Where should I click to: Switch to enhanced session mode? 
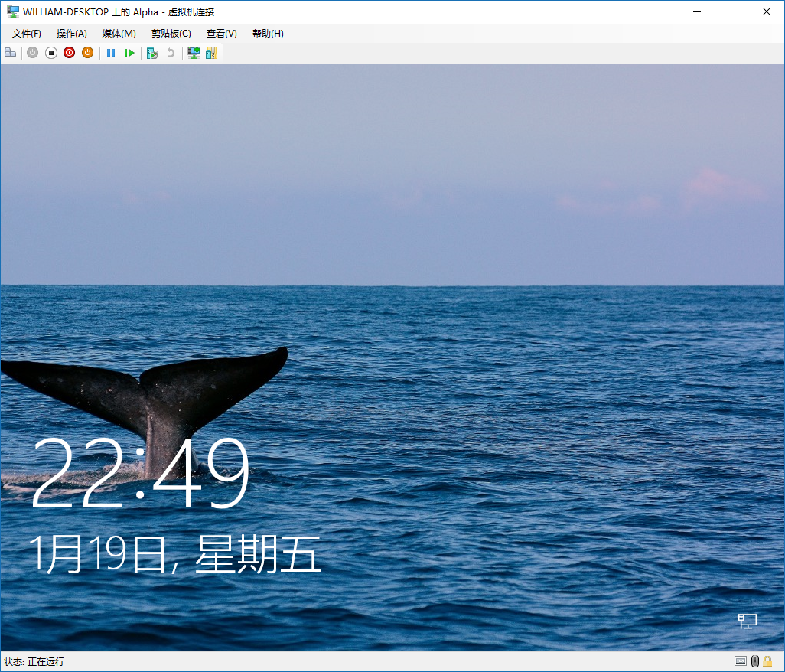click(194, 52)
